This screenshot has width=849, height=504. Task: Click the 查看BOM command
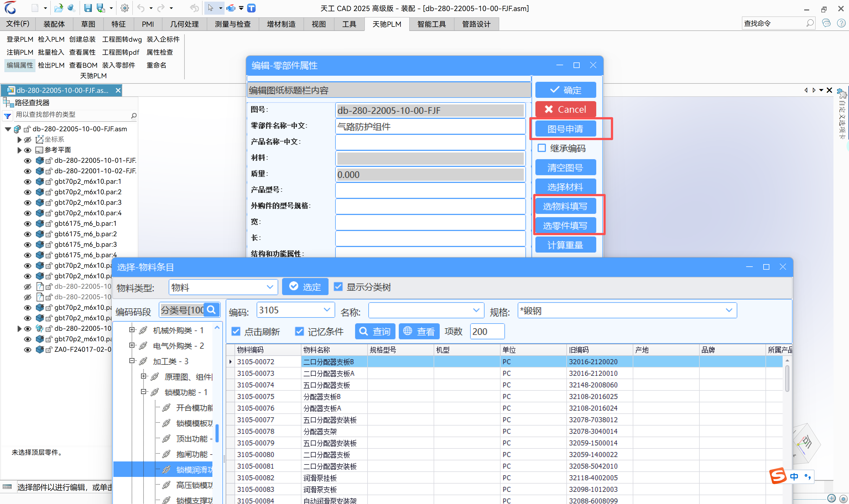(x=83, y=65)
